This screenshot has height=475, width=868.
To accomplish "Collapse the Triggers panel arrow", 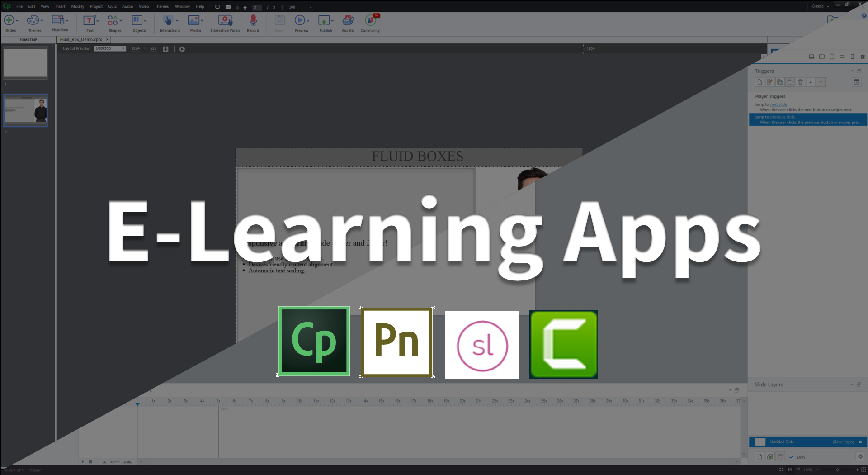I will (852, 71).
